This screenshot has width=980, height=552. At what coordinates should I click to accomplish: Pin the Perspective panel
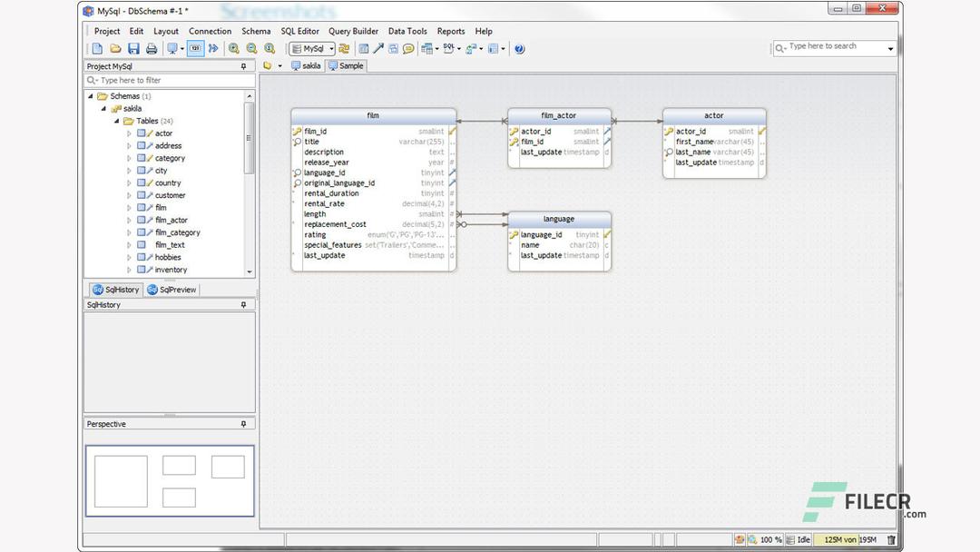click(243, 423)
